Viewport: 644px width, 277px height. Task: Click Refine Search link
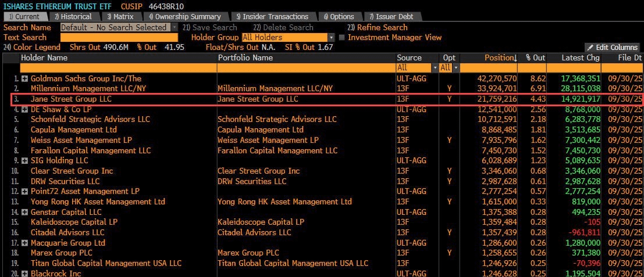point(377,27)
